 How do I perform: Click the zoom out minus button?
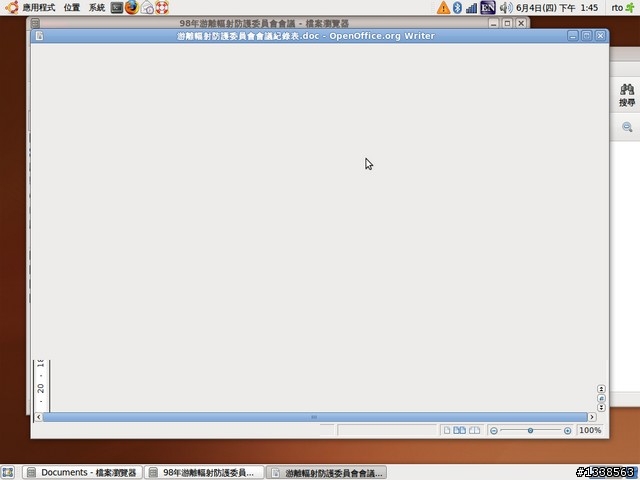pyautogui.click(x=493, y=431)
